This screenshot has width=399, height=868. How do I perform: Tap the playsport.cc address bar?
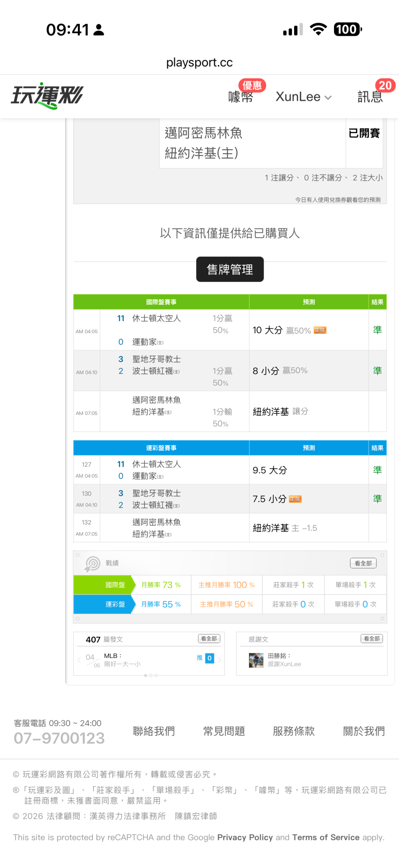tap(199, 63)
